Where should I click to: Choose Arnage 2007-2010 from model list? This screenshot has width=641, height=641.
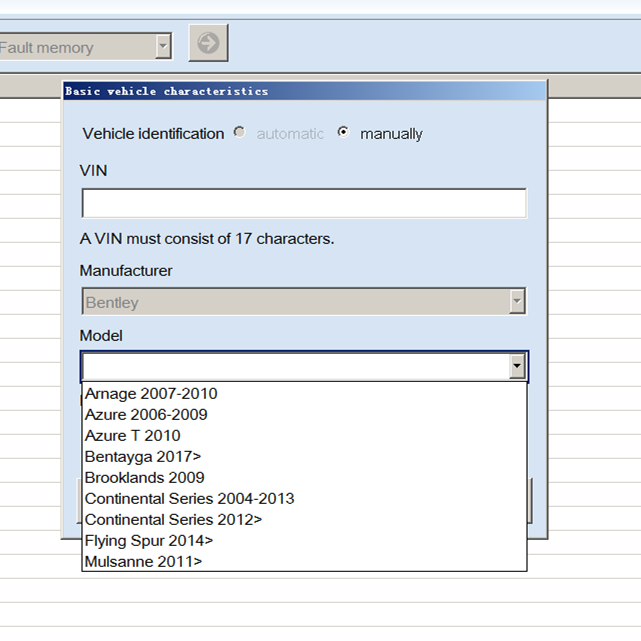click(x=304, y=394)
